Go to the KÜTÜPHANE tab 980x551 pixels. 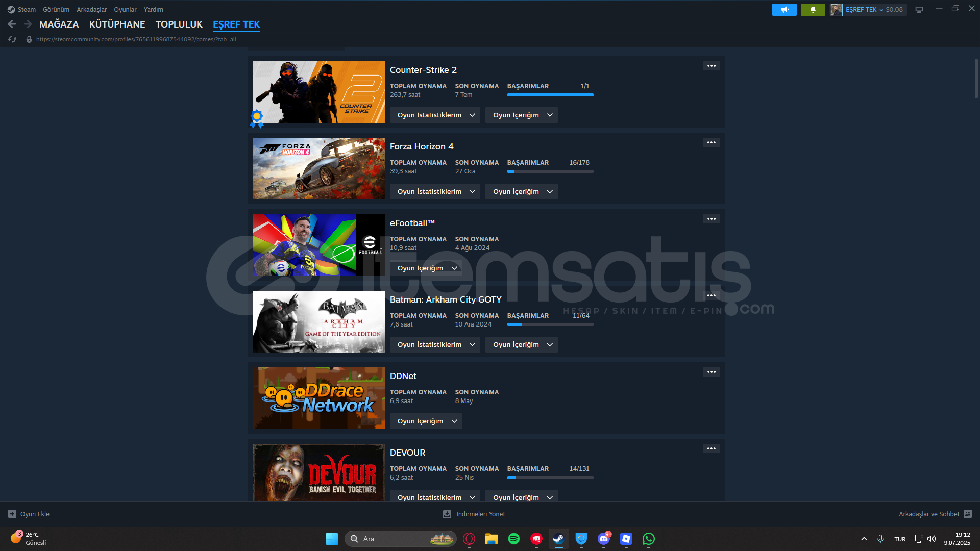click(117, 24)
